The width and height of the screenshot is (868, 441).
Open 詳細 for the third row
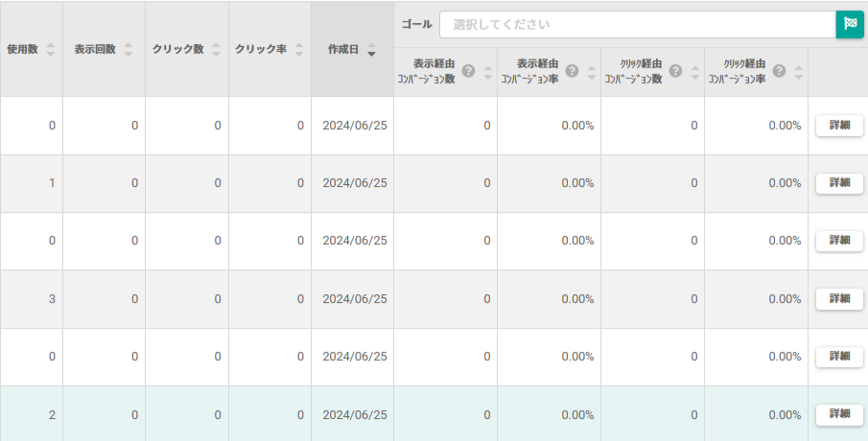pos(840,241)
